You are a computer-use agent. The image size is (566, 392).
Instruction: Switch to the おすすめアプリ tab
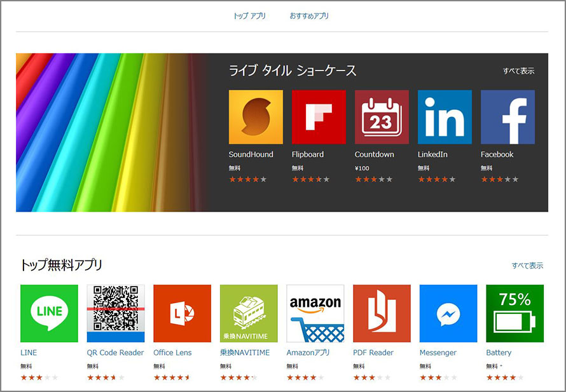309,16
